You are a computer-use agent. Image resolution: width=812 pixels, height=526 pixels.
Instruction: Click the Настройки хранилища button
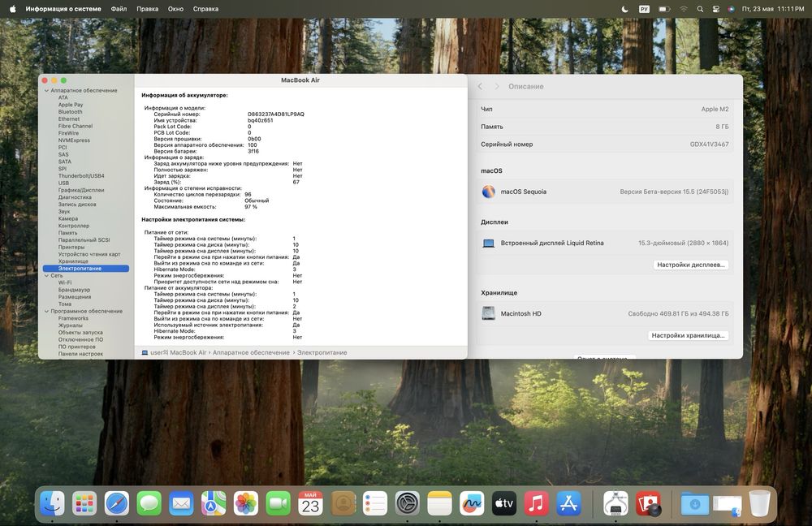tap(689, 335)
